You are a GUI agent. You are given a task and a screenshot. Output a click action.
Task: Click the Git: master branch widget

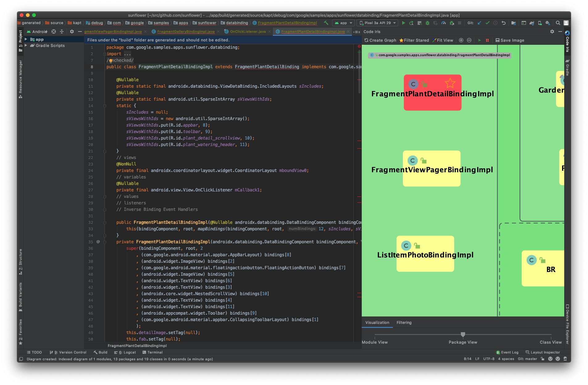click(528, 359)
